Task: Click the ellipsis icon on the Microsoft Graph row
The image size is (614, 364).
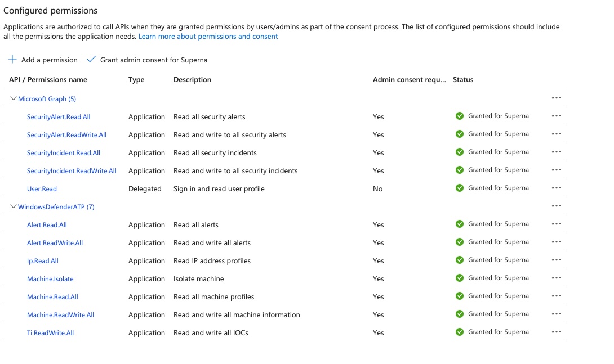Action: 557,97
